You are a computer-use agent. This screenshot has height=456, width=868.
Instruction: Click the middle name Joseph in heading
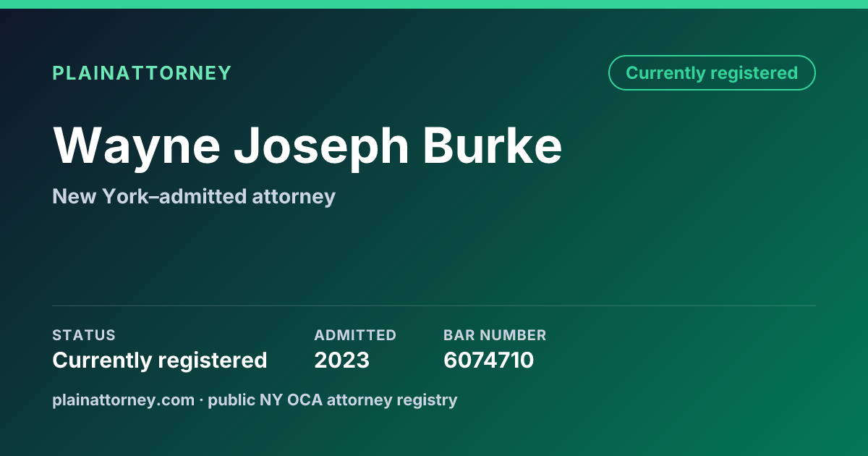point(321,147)
